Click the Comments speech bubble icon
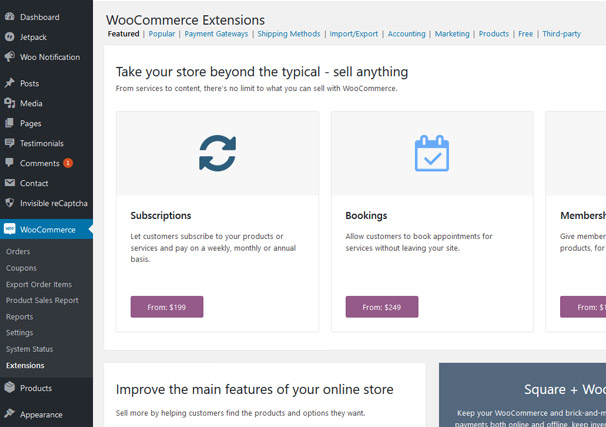 point(10,163)
